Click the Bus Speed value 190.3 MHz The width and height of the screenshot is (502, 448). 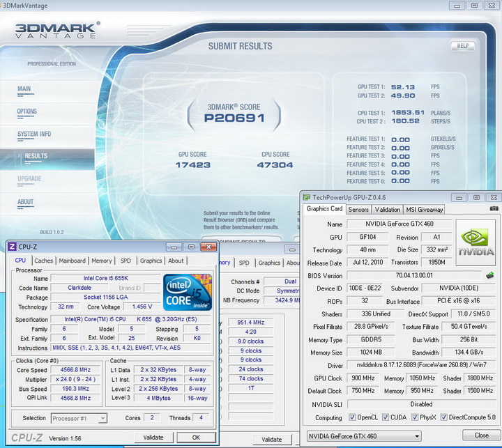pyautogui.click(x=75, y=389)
